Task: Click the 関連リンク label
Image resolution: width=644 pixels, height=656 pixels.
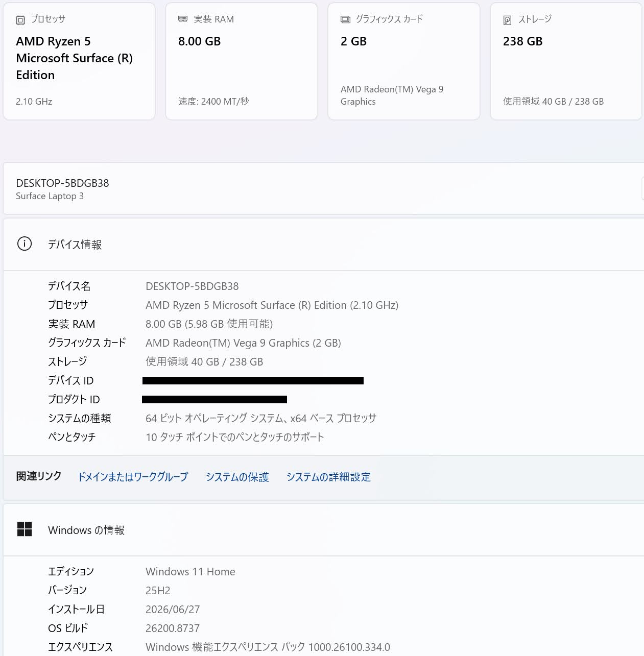Action: (39, 476)
